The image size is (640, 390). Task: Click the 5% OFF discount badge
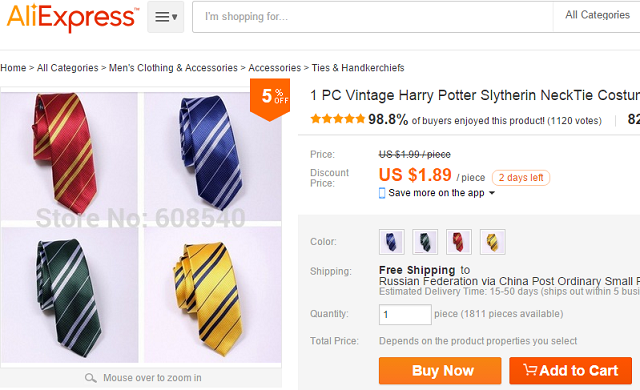tap(270, 98)
